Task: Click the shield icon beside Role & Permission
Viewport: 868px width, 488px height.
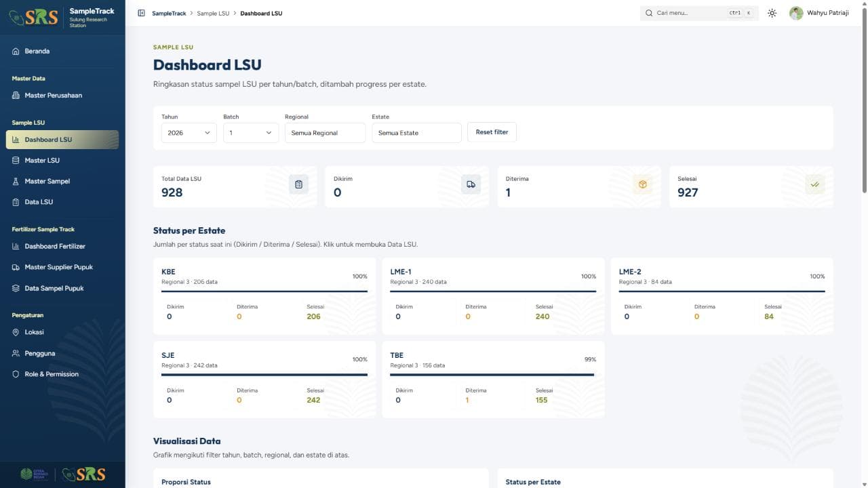Action: (16, 374)
